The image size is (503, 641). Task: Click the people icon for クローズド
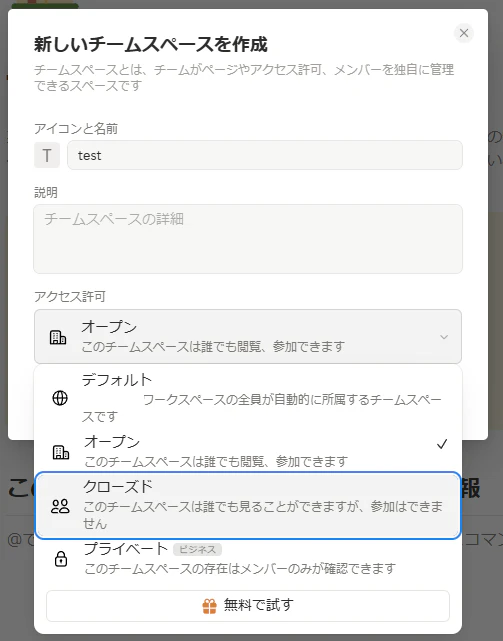point(61,506)
